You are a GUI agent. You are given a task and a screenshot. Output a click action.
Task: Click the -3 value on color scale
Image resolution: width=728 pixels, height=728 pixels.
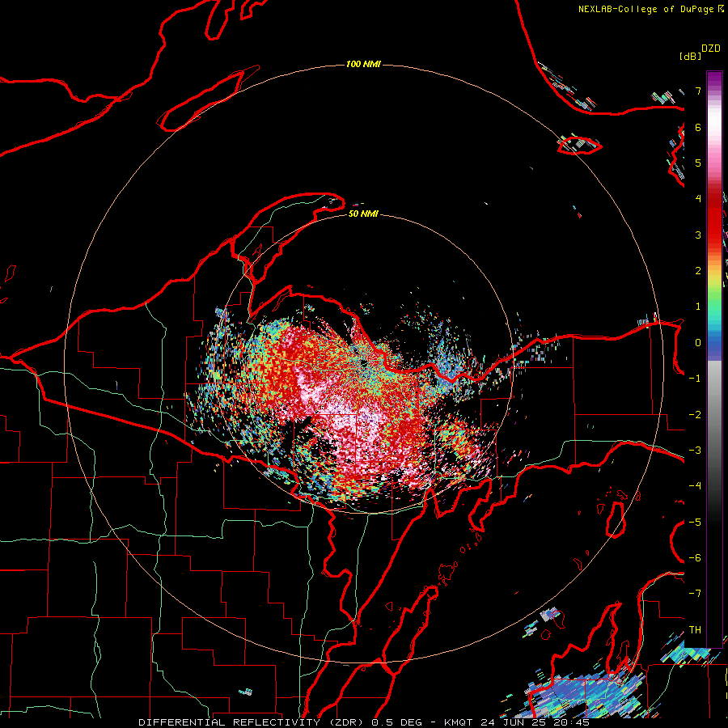pos(695,451)
